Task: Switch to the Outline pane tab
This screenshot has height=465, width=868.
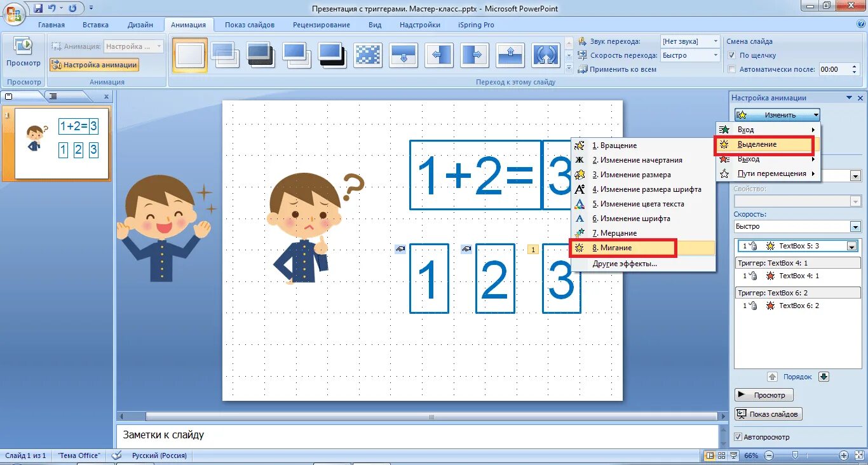Action: pyautogui.click(x=54, y=97)
